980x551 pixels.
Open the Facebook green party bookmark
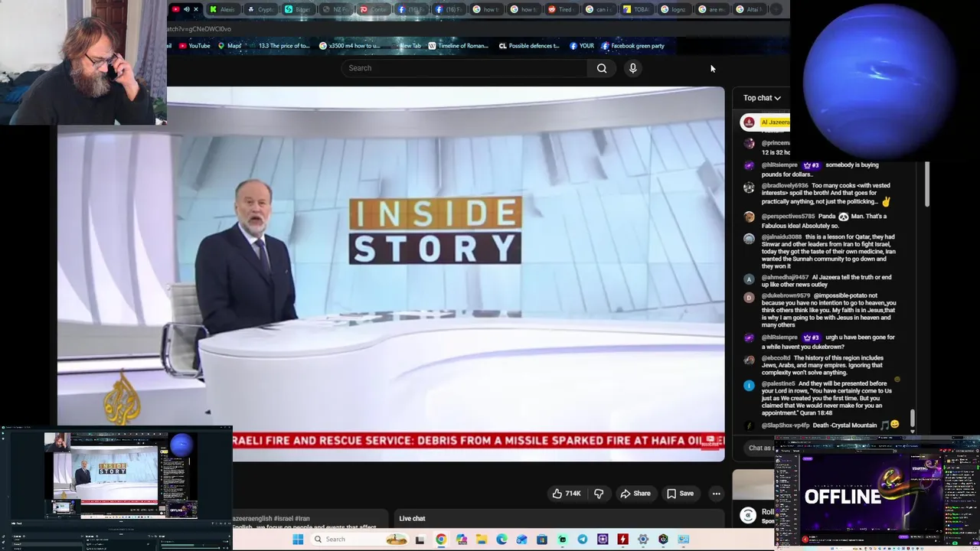[632, 46]
